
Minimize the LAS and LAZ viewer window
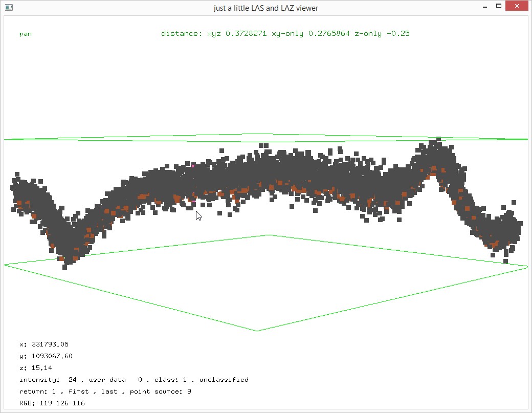pos(485,7)
